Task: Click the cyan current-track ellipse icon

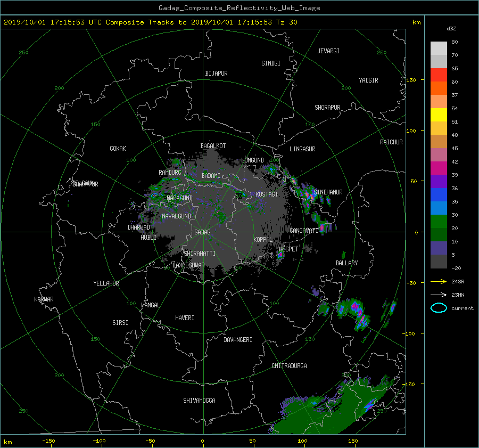Action: pyautogui.click(x=439, y=308)
